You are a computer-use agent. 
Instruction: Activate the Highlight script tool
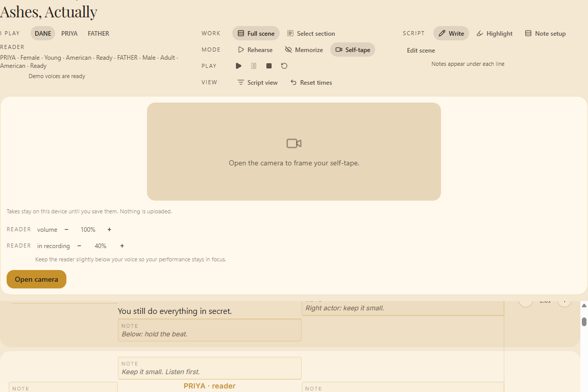494,33
